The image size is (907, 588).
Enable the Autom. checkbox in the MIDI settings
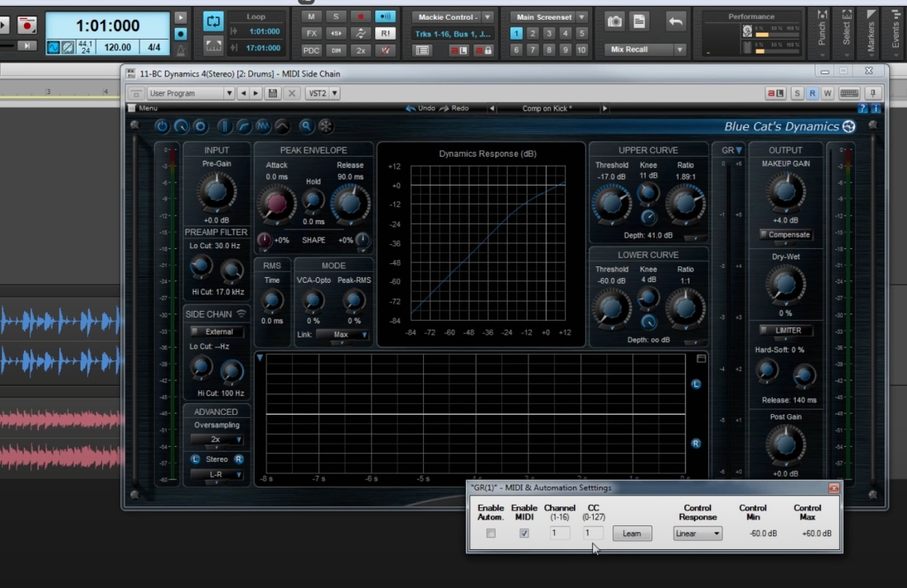click(x=491, y=533)
